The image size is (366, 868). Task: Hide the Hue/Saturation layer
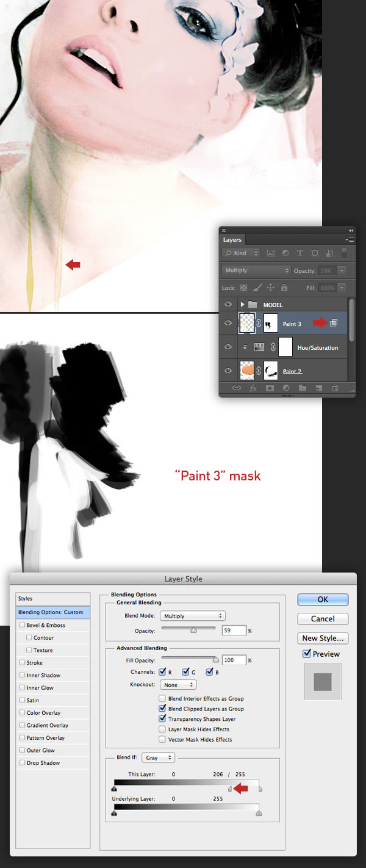[228, 347]
